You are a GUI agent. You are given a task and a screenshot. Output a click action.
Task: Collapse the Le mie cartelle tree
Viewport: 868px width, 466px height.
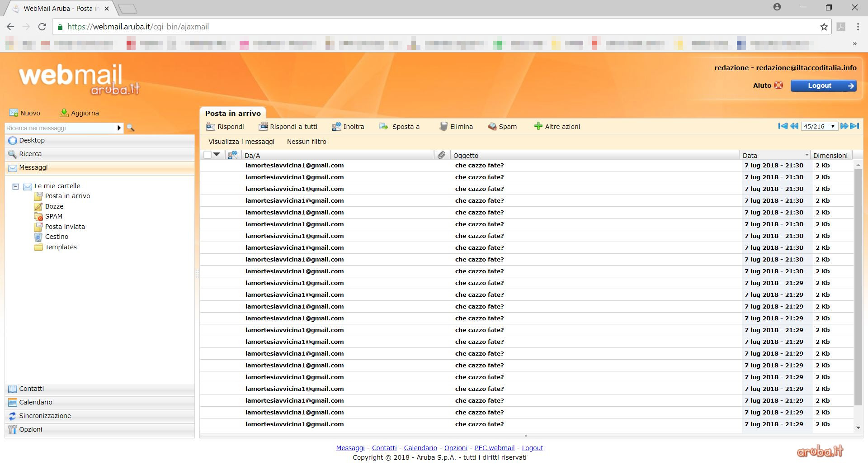(x=15, y=186)
